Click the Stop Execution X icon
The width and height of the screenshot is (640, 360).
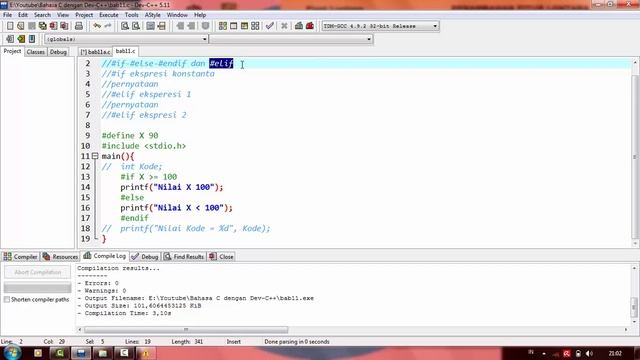pyautogui.click(x=284, y=26)
